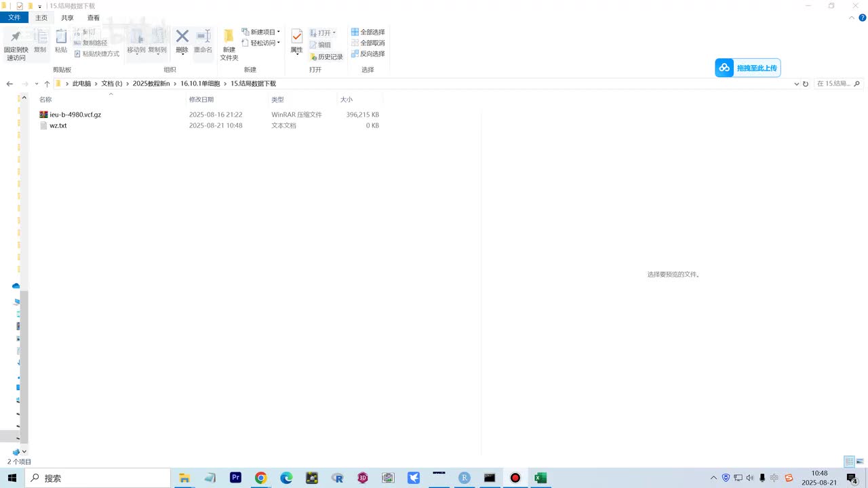
Task: Sort by 修改日期 column header
Action: pyautogui.click(x=201, y=100)
